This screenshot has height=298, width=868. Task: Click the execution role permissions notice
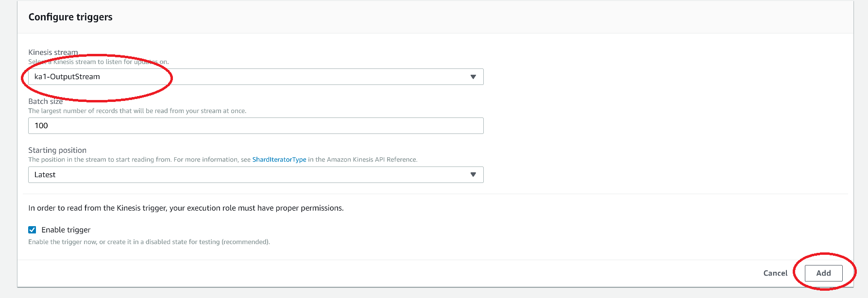[186, 208]
